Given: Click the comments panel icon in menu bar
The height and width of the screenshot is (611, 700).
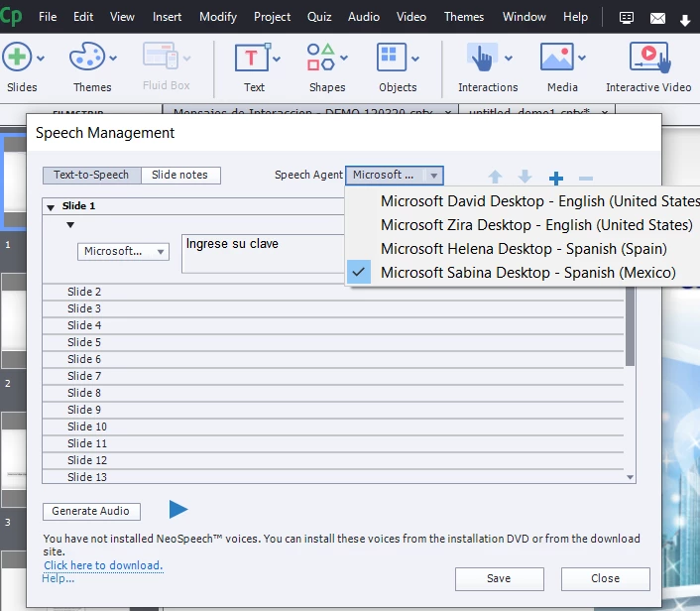Looking at the screenshot, I should point(627,18).
